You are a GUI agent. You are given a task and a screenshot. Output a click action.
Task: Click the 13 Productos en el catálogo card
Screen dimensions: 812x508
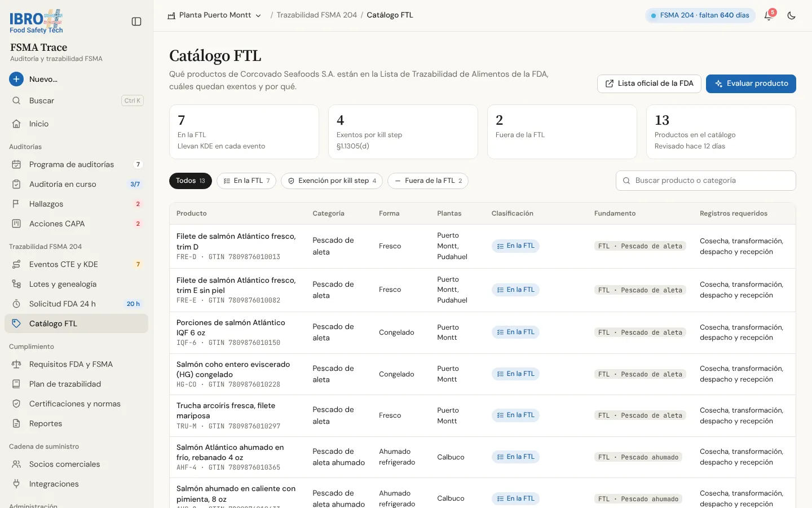[721, 132]
